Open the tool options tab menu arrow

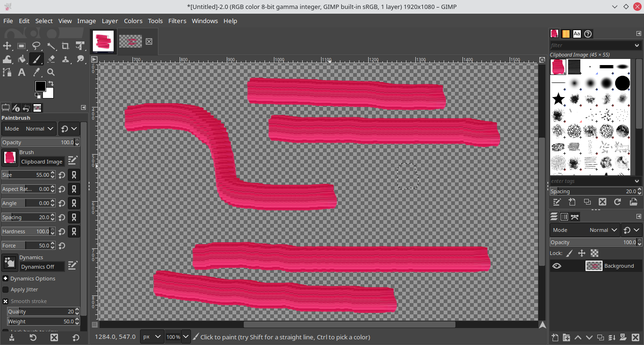83,107
